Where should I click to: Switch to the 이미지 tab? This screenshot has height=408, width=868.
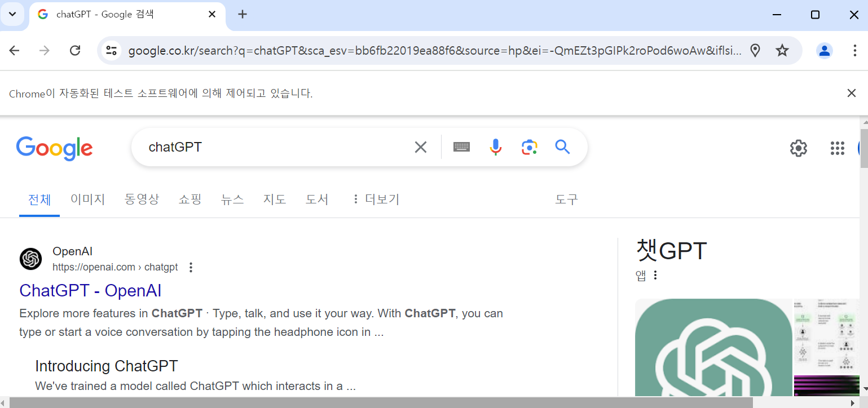pos(88,199)
